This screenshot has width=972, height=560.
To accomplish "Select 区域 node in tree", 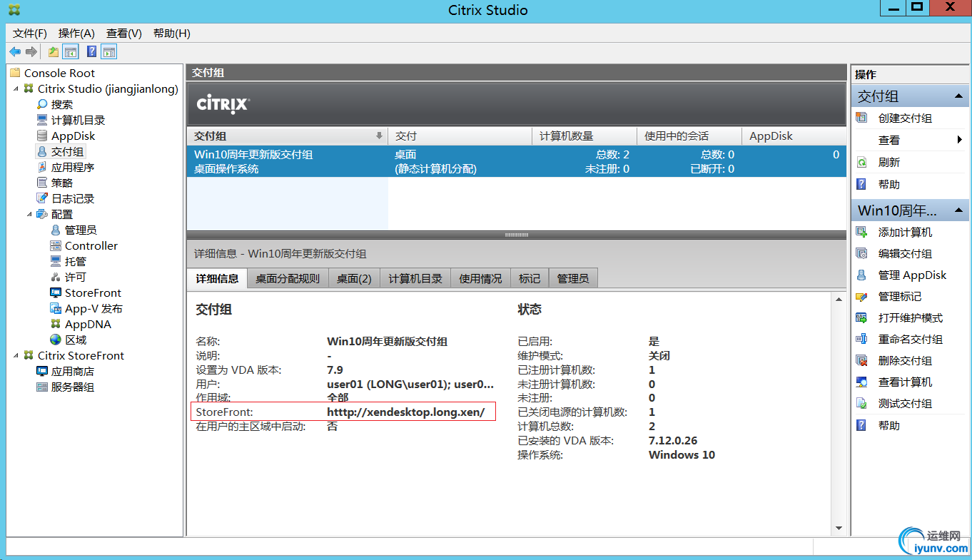I will click(x=75, y=340).
